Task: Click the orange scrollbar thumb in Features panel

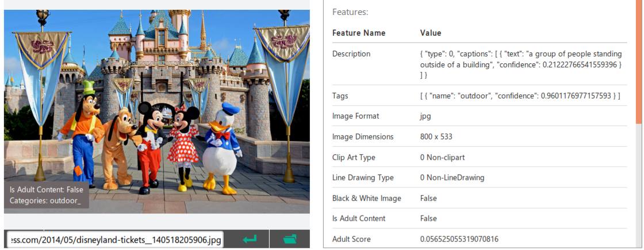Action: click(x=638, y=62)
